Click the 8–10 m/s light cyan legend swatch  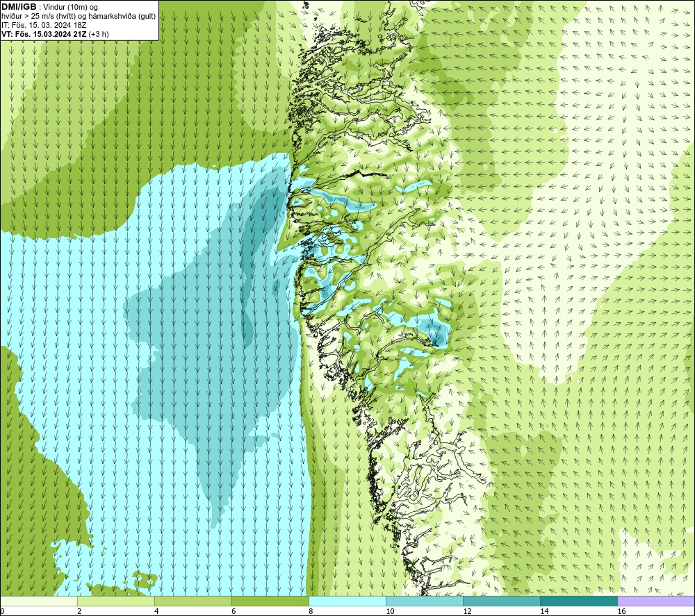pyautogui.click(x=347, y=601)
